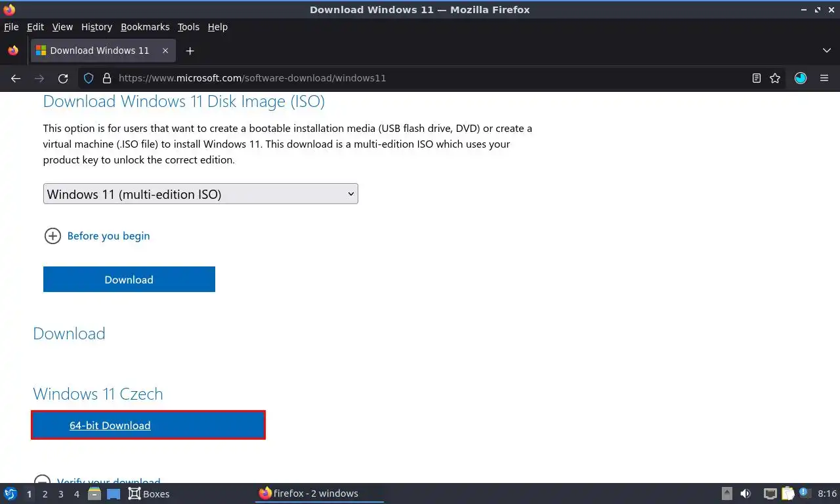Open removable media tray icon
The width and height of the screenshot is (840, 504).
(727, 493)
